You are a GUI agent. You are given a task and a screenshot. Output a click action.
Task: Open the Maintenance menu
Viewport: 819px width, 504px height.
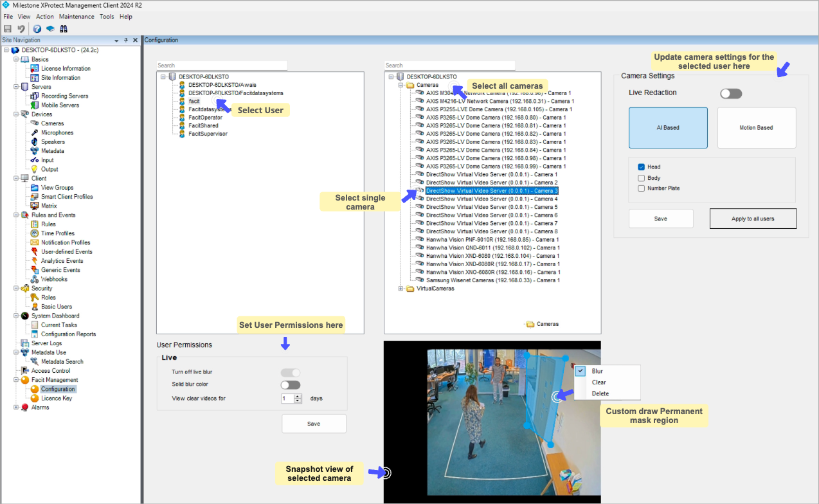point(76,16)
